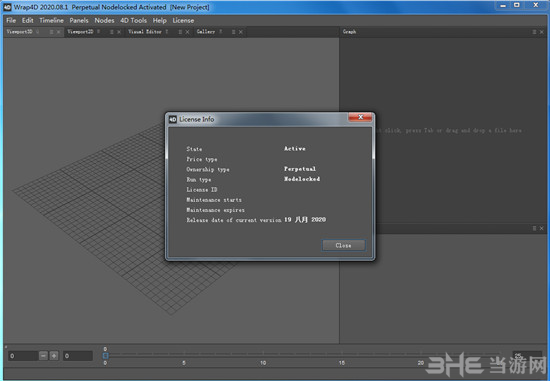Open the Graph panel's menu icon
The width and height of the screenshot is (550, 381).
[534, 32]
